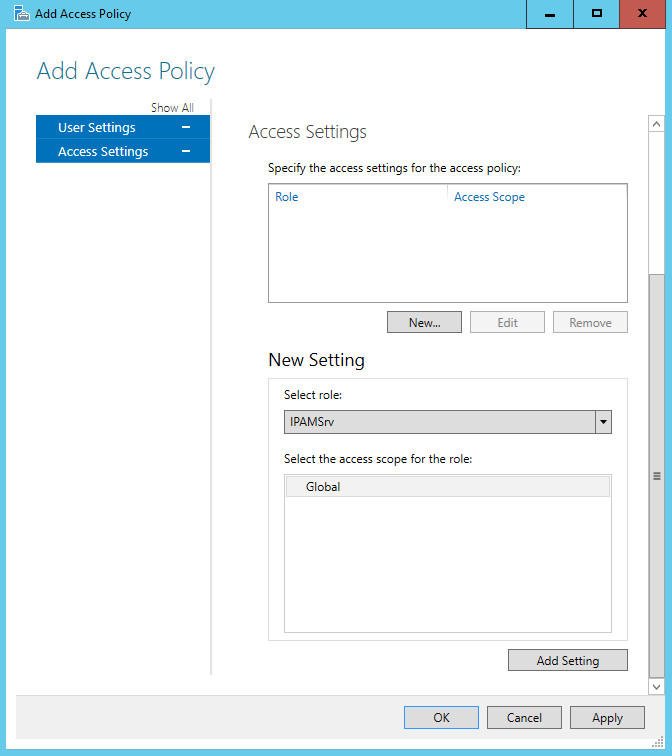This screenshot has width=672, height=756.
Task: Click the 'Access Settings' page heading
Action: (308, 132)
